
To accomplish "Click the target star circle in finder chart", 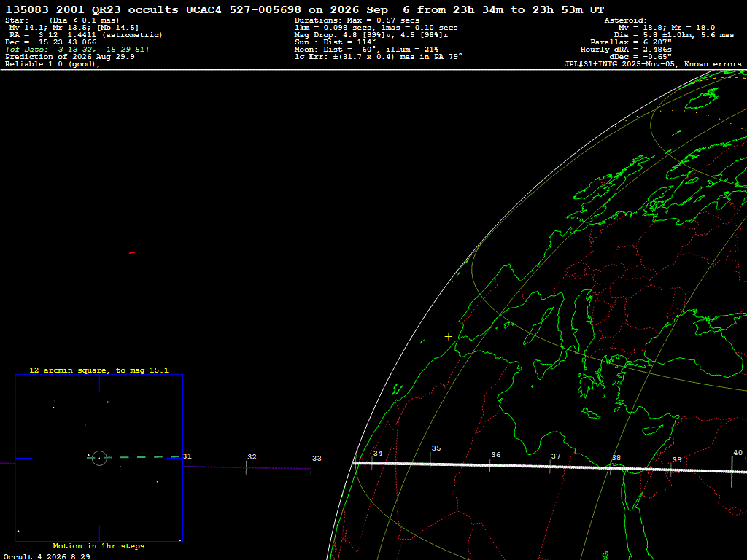I will pyautogui.click(x=99, y=458).
